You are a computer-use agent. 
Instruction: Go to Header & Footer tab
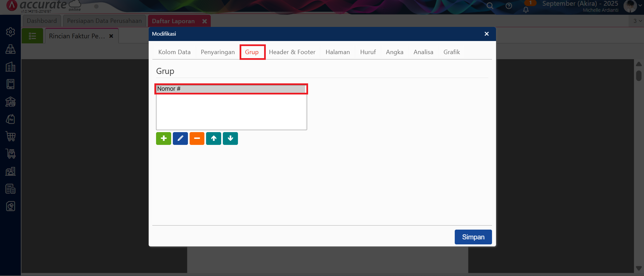(292, 52)
